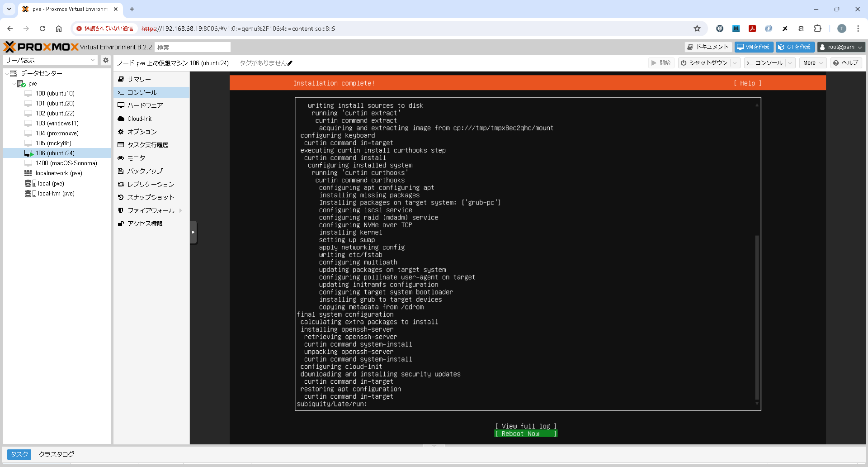The height and width of the screenshot is (467, 868).
Task: Click the Proxmox 検索 search field
Action: (193, 47)
